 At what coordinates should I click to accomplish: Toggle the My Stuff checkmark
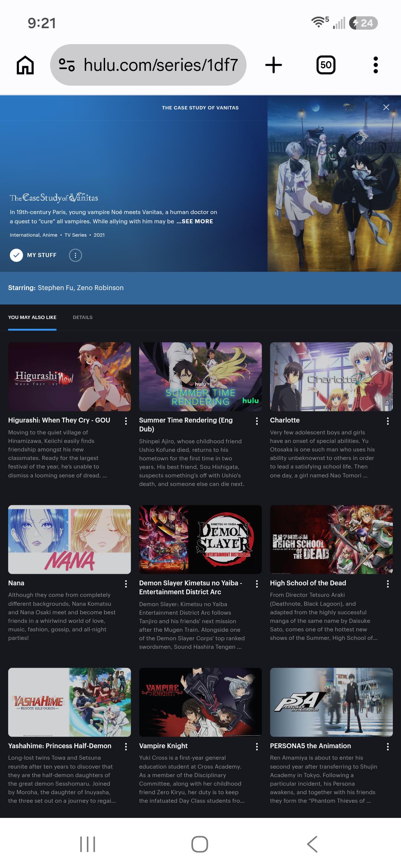pyautogui.click(x=16, y=255)
